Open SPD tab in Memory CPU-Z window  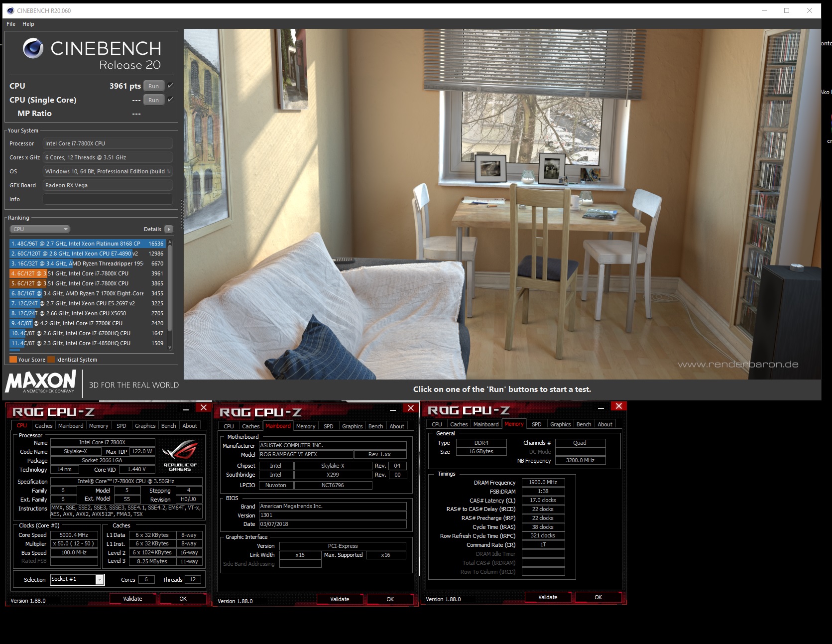point(537,424)
